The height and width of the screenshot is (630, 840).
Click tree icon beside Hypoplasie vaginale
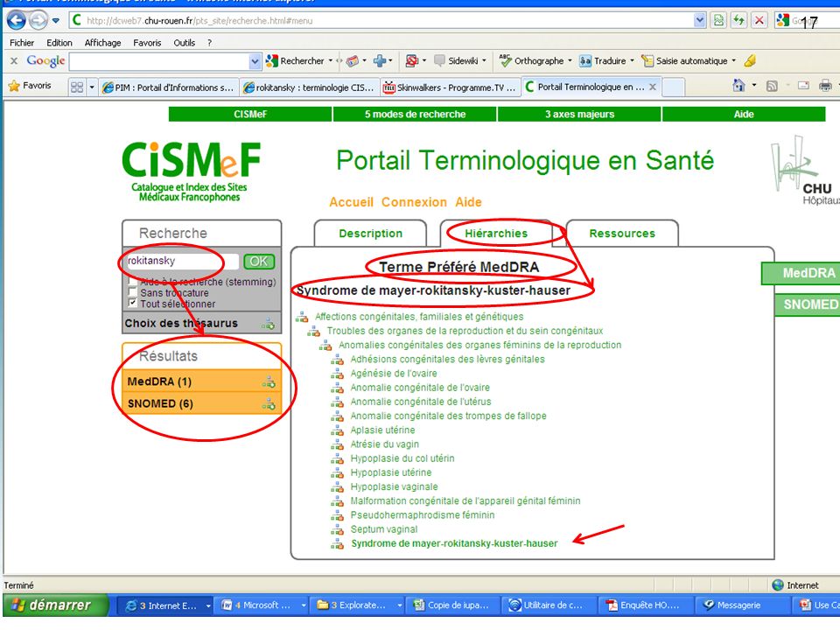(337, 487)
